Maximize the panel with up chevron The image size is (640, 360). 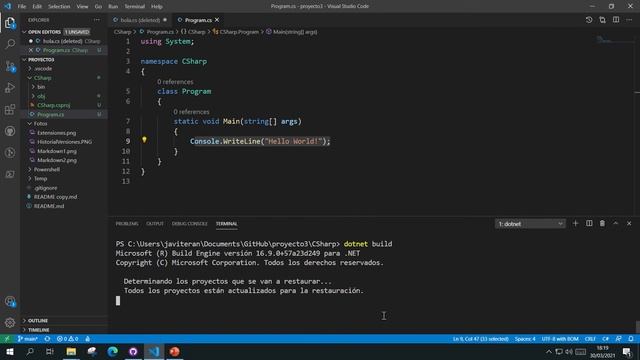tap(616, 224)
